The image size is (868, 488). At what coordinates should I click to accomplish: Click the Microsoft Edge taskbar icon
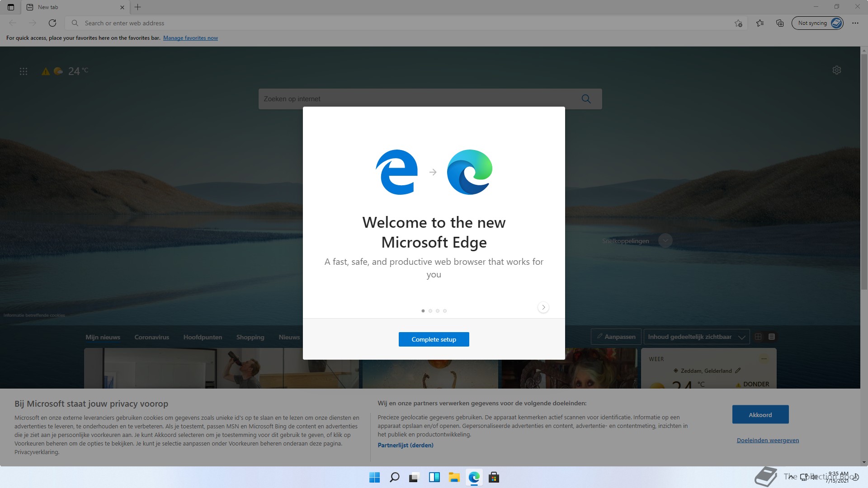pos(474,477)
